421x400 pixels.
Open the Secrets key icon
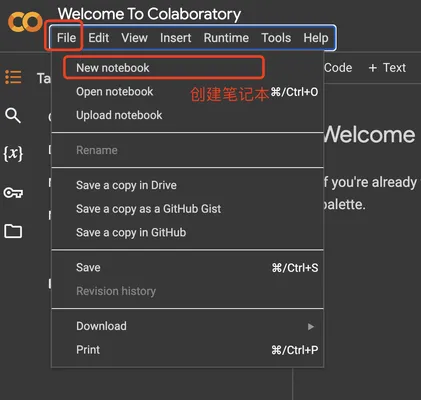[x=13, y=193]
